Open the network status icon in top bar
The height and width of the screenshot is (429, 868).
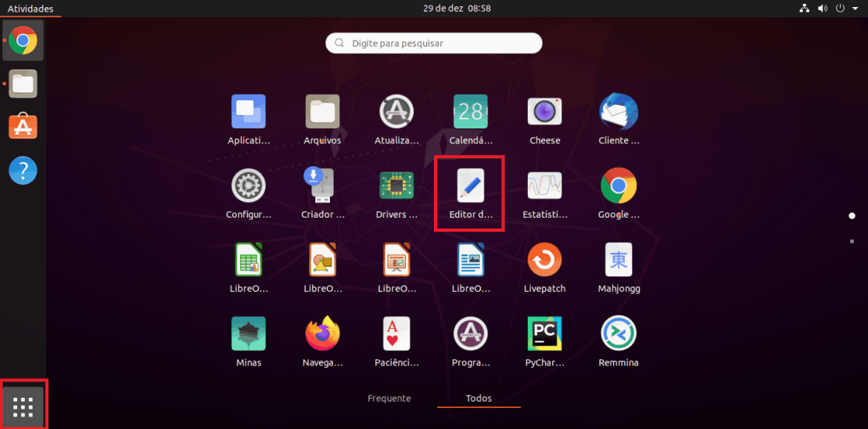[805, 9]
